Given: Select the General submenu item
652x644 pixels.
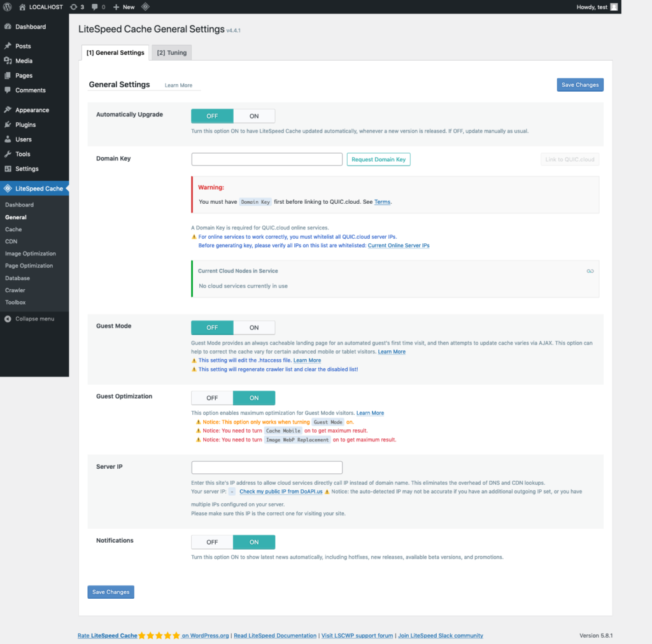Looking at the screenshot, I should [x=16, y=217].
